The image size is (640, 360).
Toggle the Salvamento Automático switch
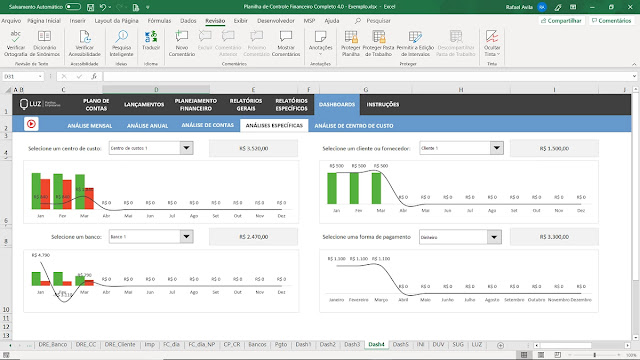(x=73, y=7)
